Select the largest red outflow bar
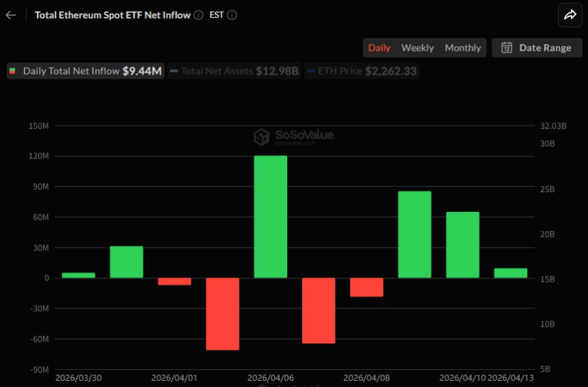588x387 pixels. (x=222, y=313)
